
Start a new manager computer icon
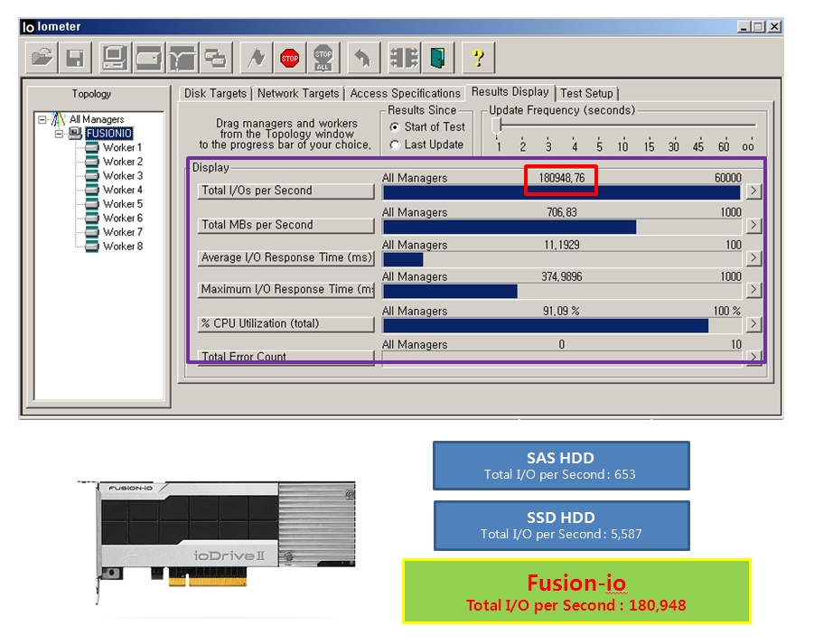pyautogui.click(x=114, y=58)
